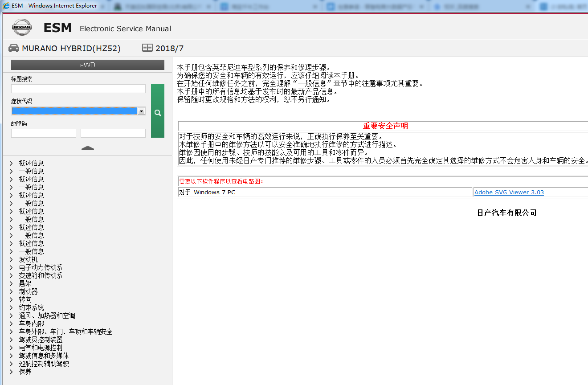Expand the 悬架 chevron
Image resolution: width=588 pixels, height=385 pixels.
pyautogui.click(x=11, y=283)
